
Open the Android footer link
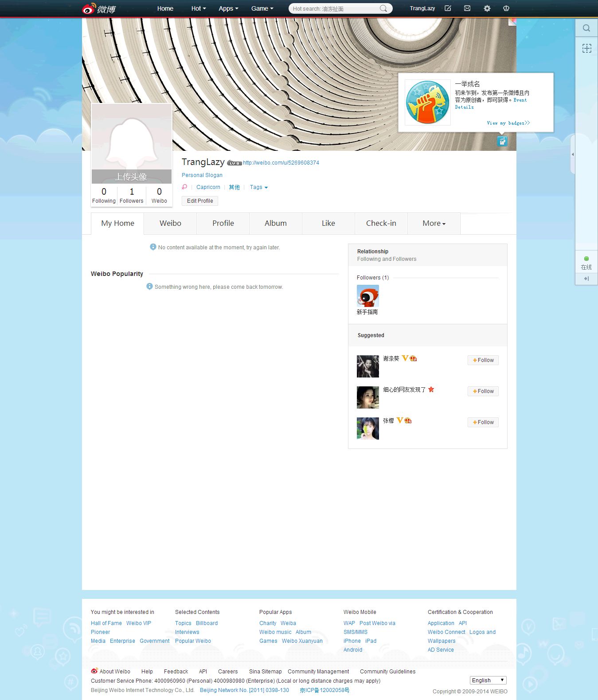pos(353,650)
